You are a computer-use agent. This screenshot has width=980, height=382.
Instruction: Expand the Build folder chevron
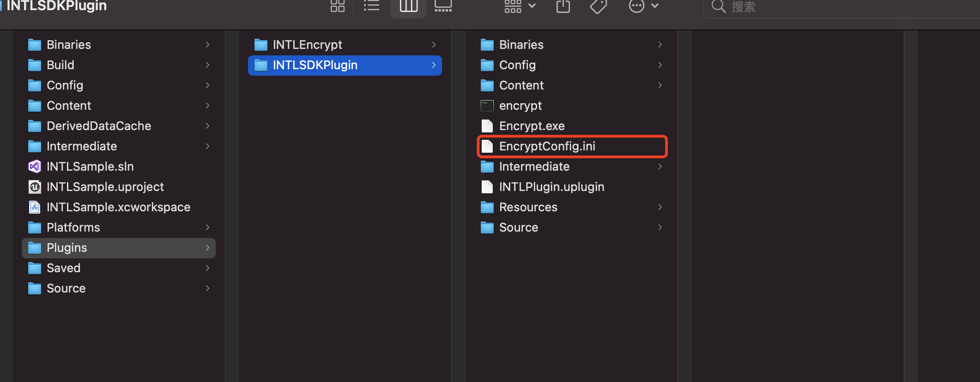(207, 65)
